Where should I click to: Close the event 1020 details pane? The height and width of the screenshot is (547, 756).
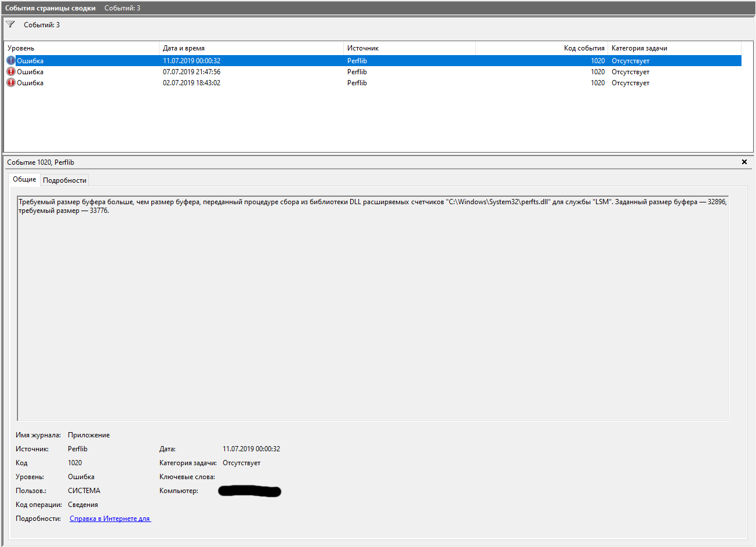(x=744, y=162)
